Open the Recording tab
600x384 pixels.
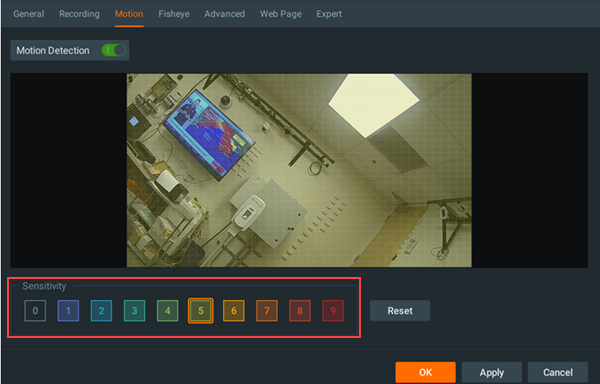click(79, 14)
